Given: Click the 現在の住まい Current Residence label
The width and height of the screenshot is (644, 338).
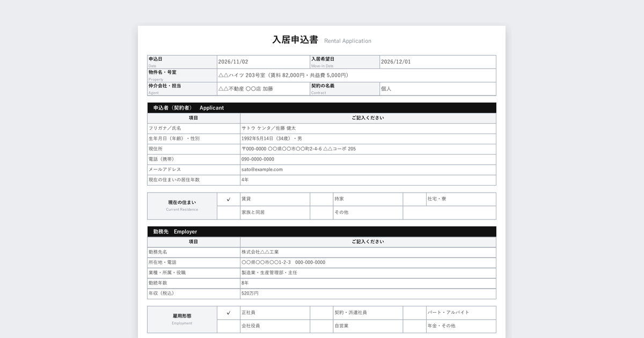Looking at the screenshot, I should [x=182, y=206].
